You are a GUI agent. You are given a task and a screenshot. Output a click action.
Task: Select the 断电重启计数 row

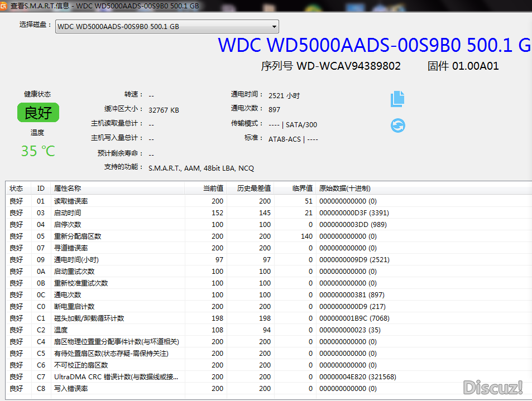tap(269, 306)
